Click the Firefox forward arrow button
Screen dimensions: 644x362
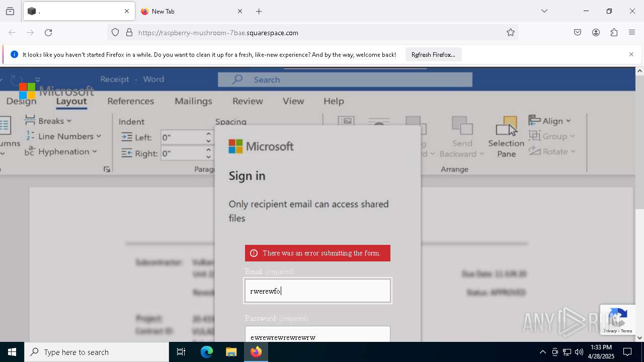[x=30, y=33]
